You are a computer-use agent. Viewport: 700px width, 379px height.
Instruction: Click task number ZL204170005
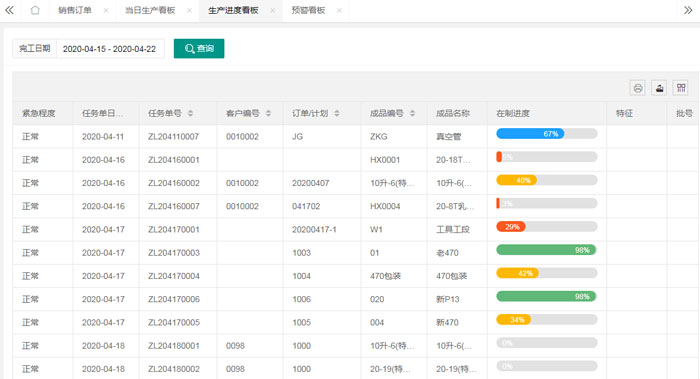point(174,322)
